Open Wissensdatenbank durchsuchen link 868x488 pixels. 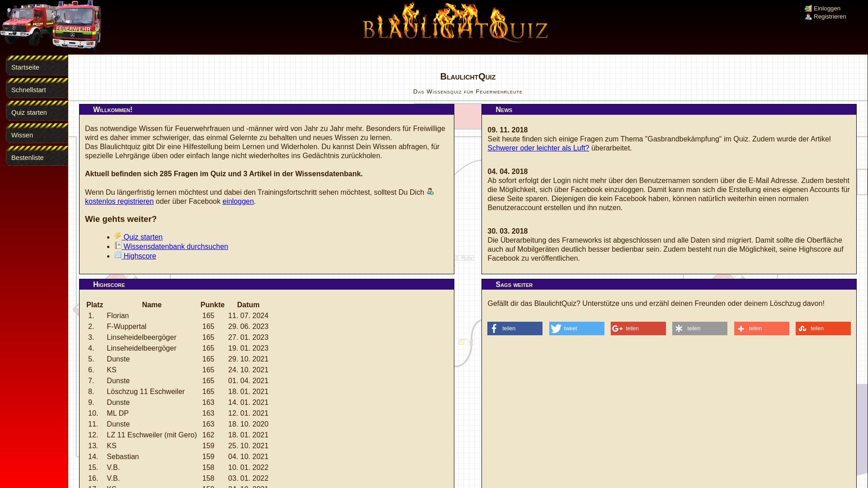coord(175,247)
